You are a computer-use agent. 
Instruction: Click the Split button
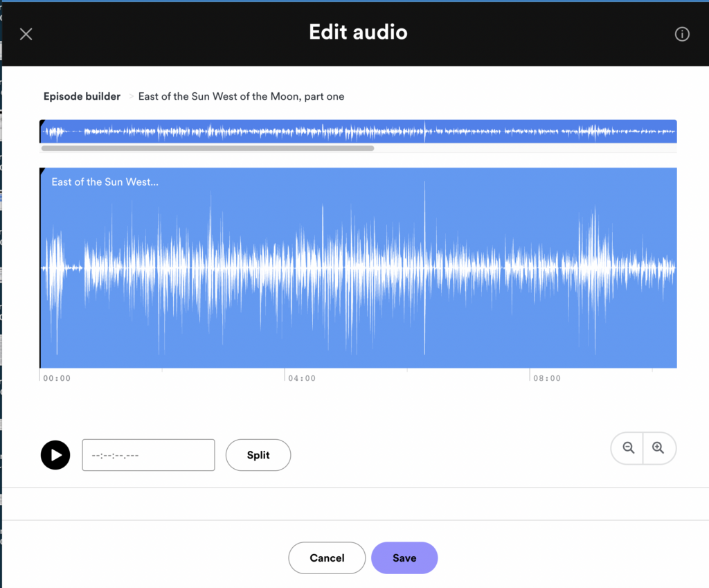(x=258, y=455)
